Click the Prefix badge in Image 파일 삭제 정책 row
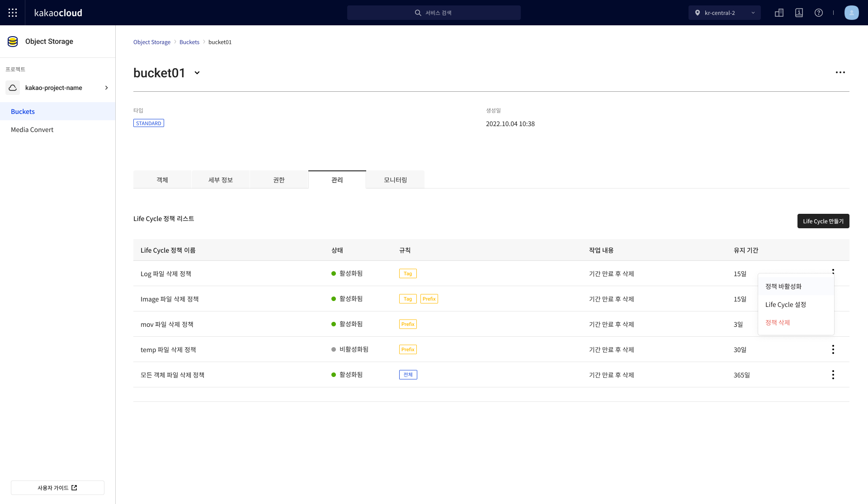The height and width of the screenshot is (504, 868). pyautogui.click(x=429, y=299)
